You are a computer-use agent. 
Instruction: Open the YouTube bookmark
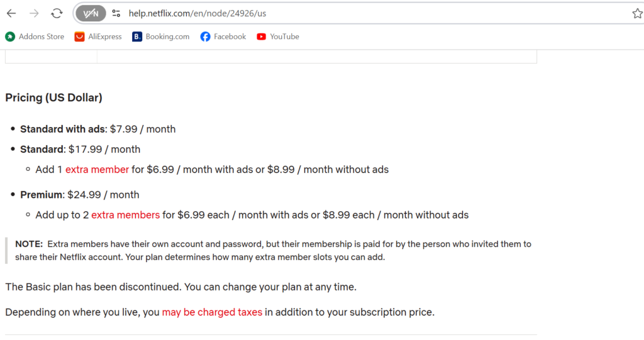pyautogui.click(x=278, y=36)
